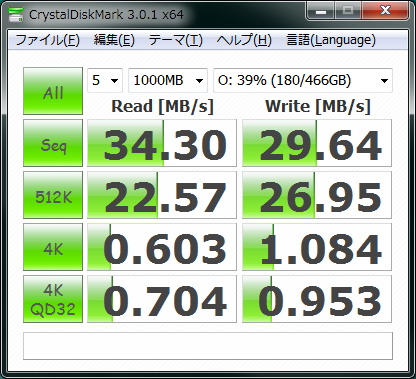Select the 4K QD32 write result 0.953
The image size is (416, 379).
(x=317, y=299)
